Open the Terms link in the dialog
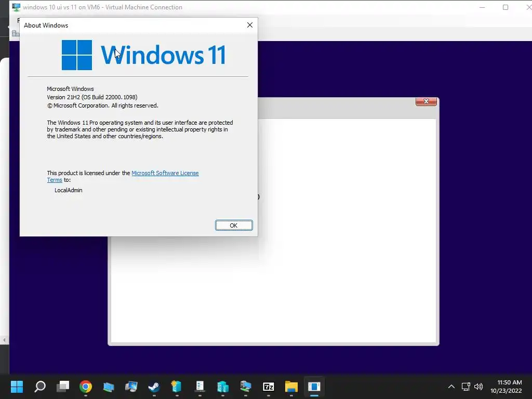 [55, 180]
